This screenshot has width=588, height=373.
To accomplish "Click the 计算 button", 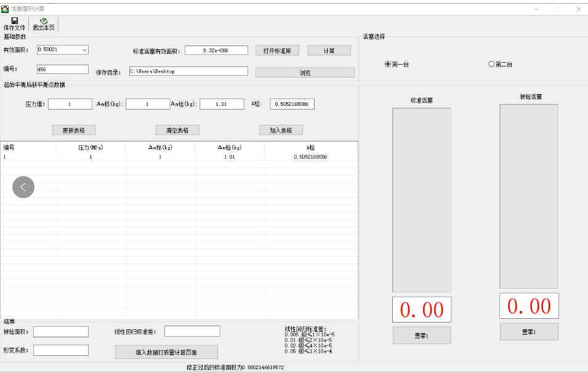I will pos(329,50).
